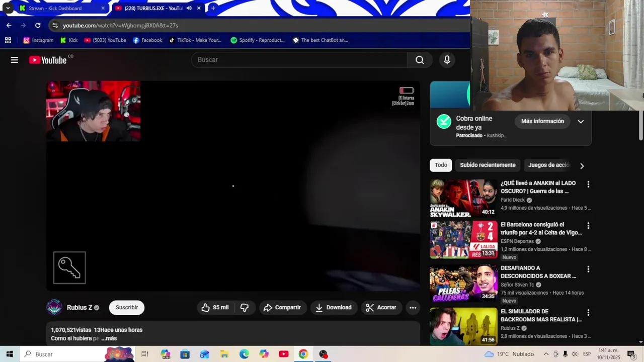644x362 pixels.
Task: Open Microsoft Edge from the taskbar
Action: tap(244, 354)
